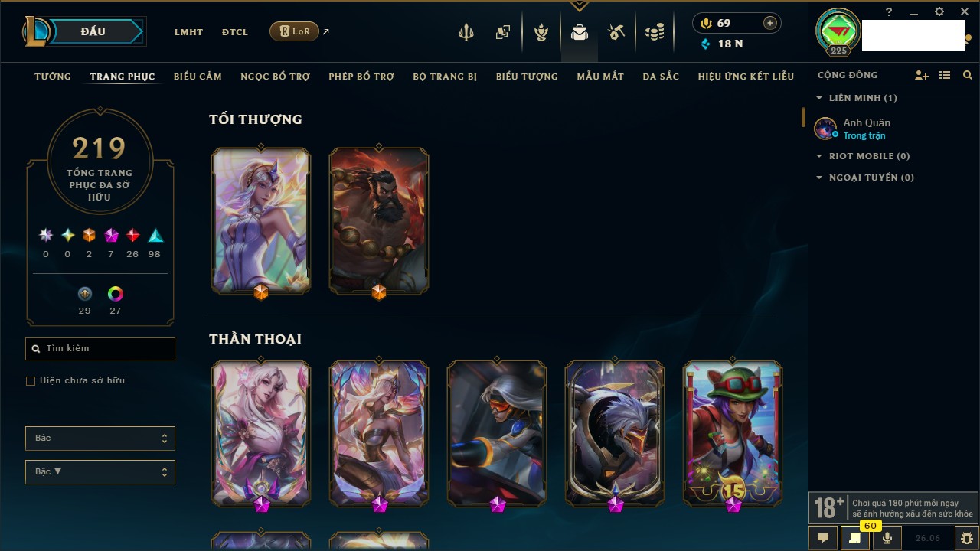Open the bug report icon
980x551 pixels.
click(x=967, y=538)
